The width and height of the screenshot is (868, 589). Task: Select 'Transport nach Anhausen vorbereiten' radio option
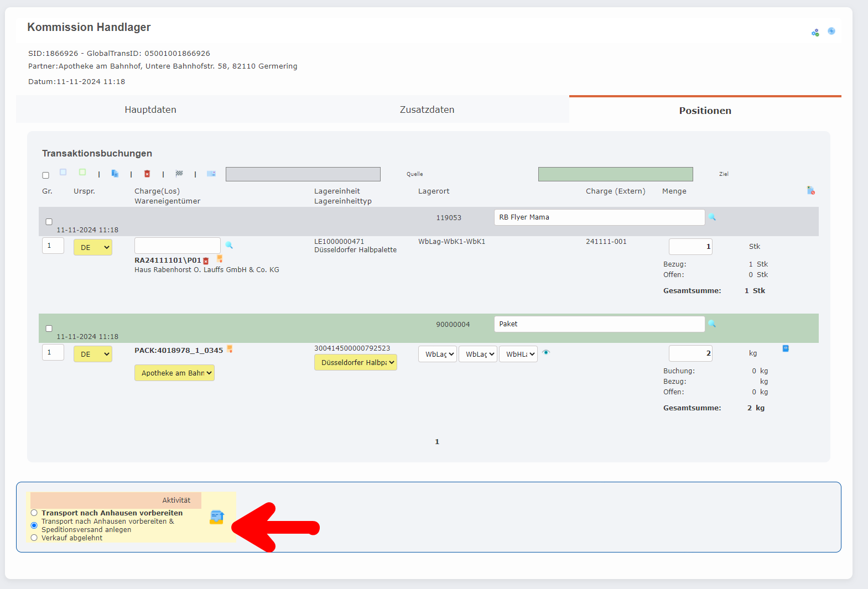[34, 513]
